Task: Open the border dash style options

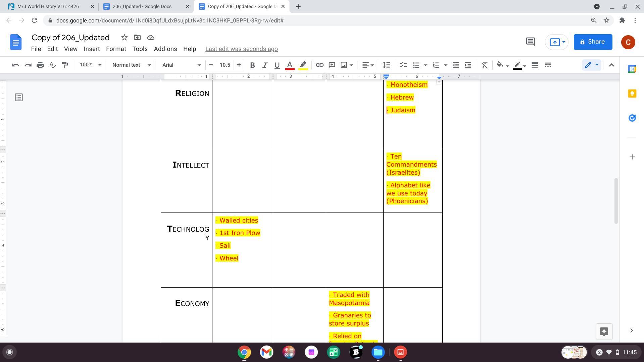Action: point(548,65)
